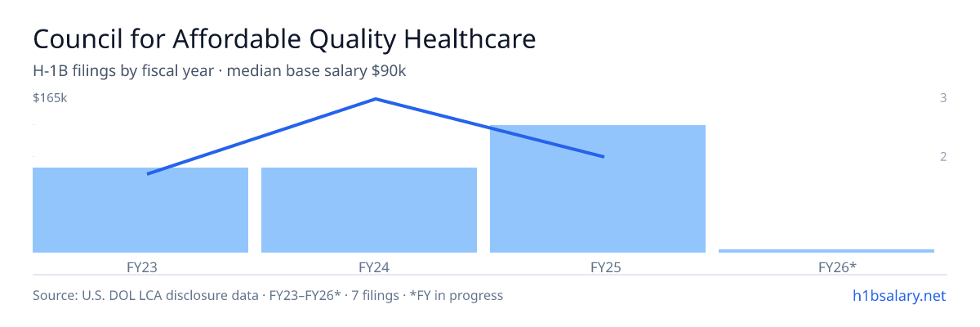Viewport: 980px width, 327px height.
Task: Select the FY23 filings bar
Action: (x=140, y=210)
